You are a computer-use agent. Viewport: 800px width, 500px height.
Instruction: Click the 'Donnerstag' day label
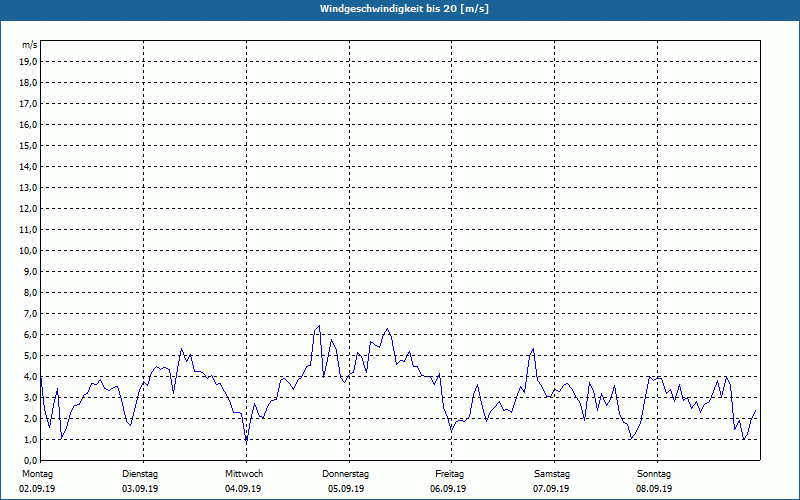pyautogui.click(x=345, y=474)
